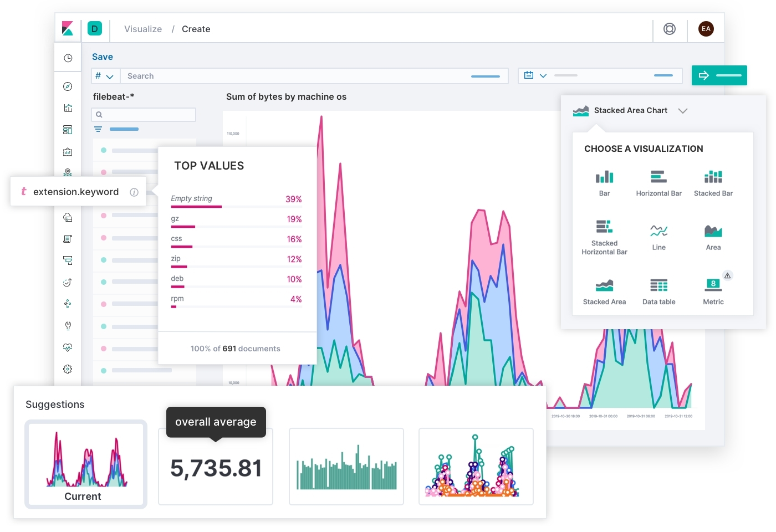This screenshot has height=532, width=776.
Task: Open Dev Tools with the wrench icon
Action: (x=68, y=325)
